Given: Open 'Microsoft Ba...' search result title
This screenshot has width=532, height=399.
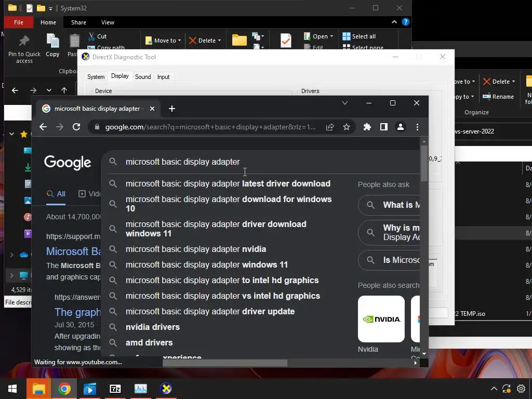Looking at the screenshot, I should point(73,251).
